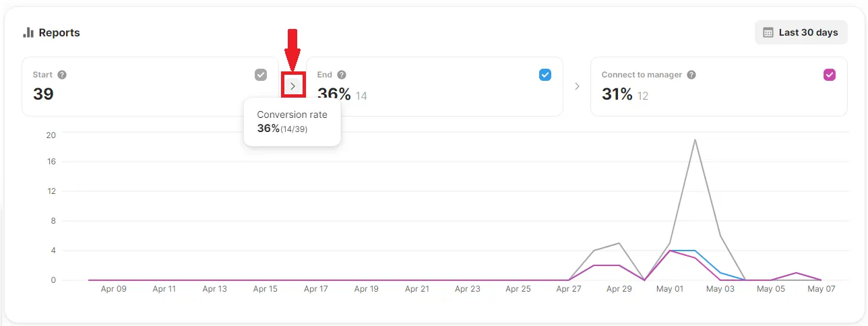Click help icon next to End
Screen dimensions: 868x326
click(x=342, y=75)
